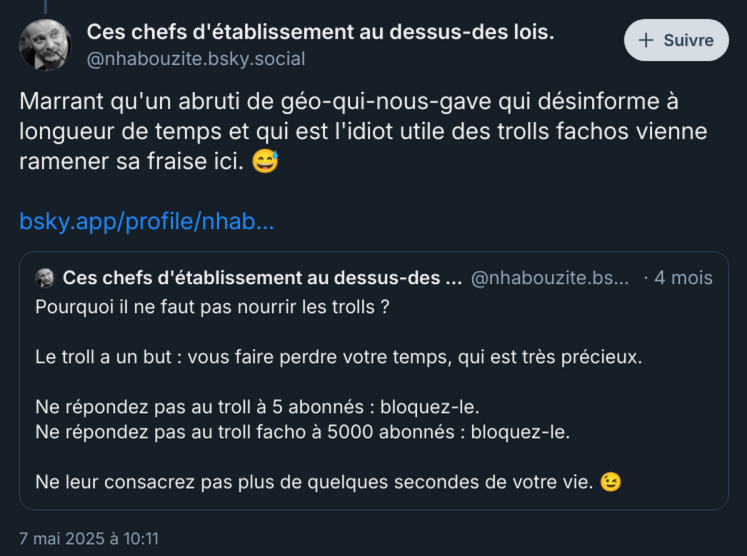Click the line about troll facho à 5000 abonnés
The image size is (747, 556).
coord(302,432)
